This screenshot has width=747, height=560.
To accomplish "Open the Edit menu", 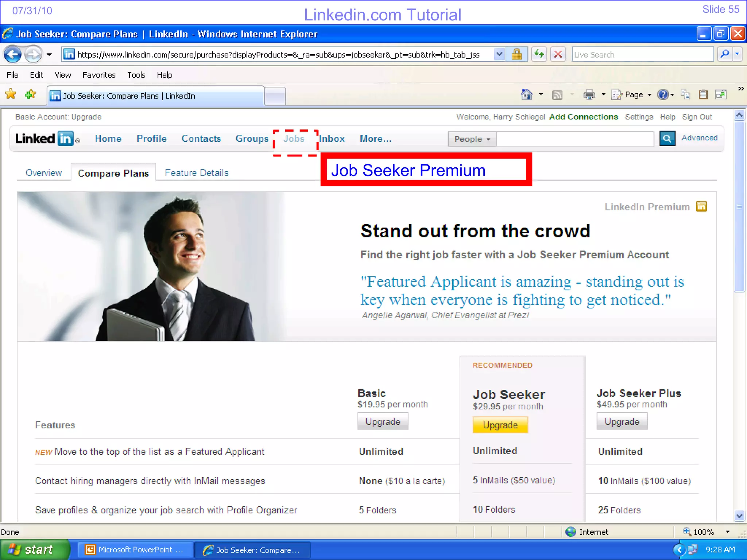I will click(x=36, y=75).
